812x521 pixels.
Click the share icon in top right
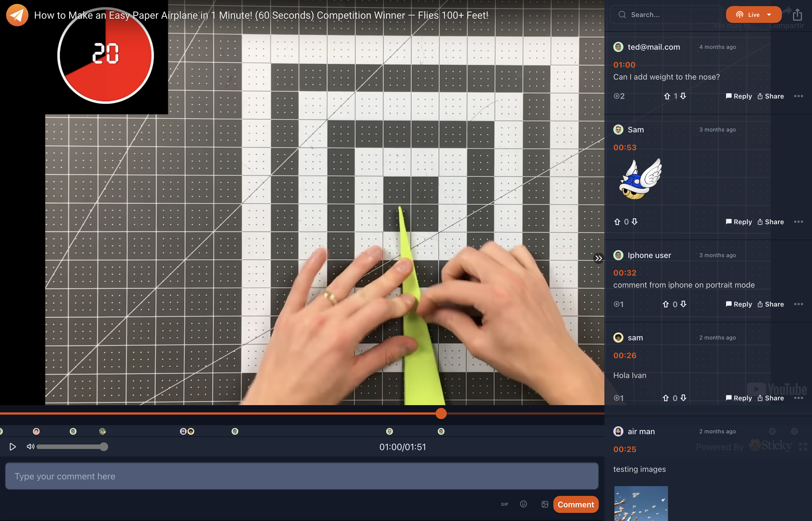797,15
